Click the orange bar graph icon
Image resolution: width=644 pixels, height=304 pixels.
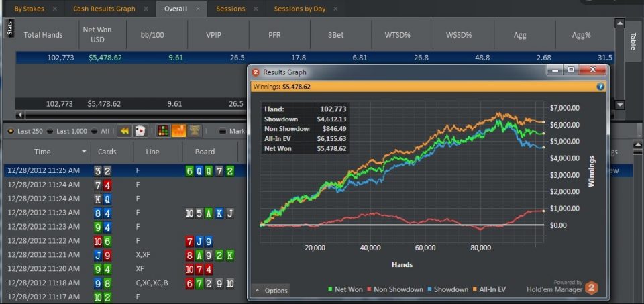tap(179, 131)
